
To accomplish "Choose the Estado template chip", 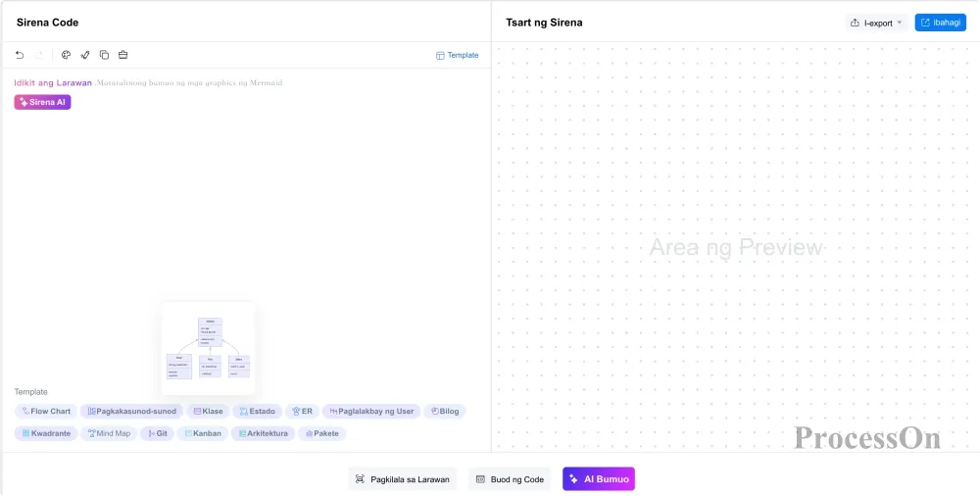I will (258, 411).
